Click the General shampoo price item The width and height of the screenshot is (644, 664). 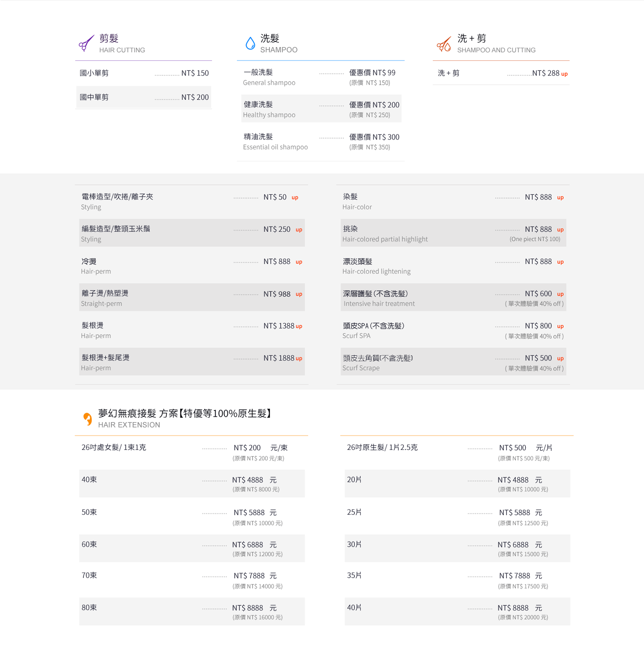[x=320, y=77]
